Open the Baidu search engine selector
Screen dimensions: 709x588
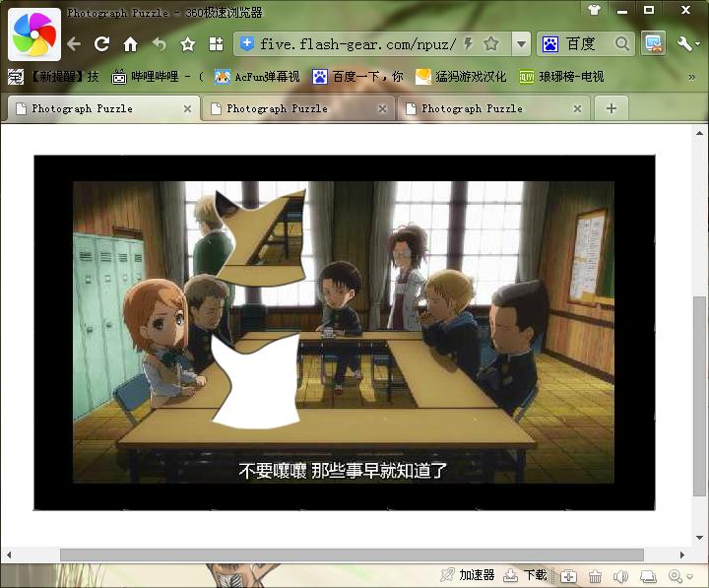coord(551,44)
